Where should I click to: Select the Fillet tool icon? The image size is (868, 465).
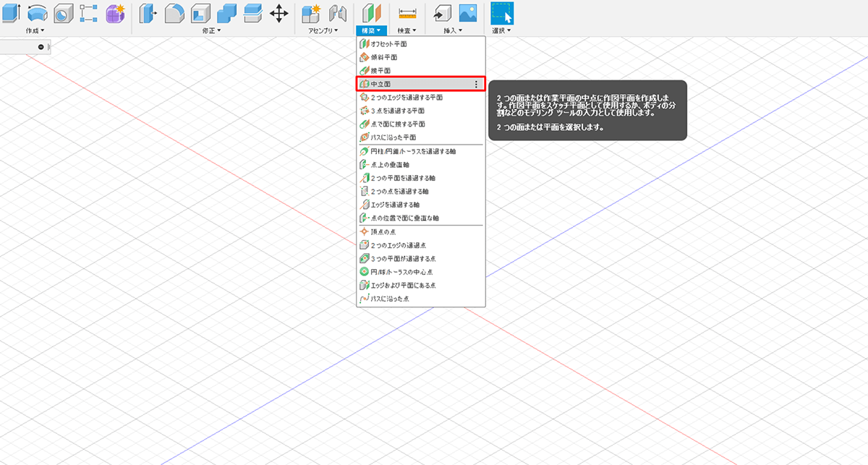pyautogui.click(x=174, y=12)
